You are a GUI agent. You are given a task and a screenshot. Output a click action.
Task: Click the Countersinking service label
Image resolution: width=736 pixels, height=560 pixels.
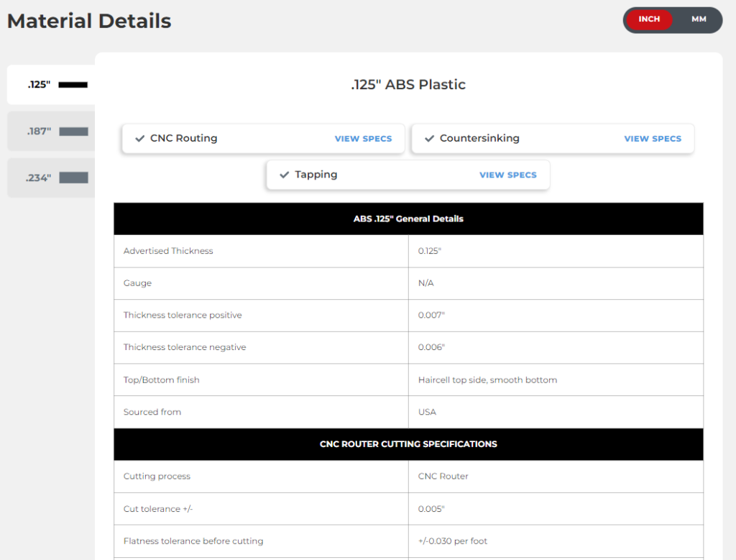pyautogui.click(x=479, y=138)
